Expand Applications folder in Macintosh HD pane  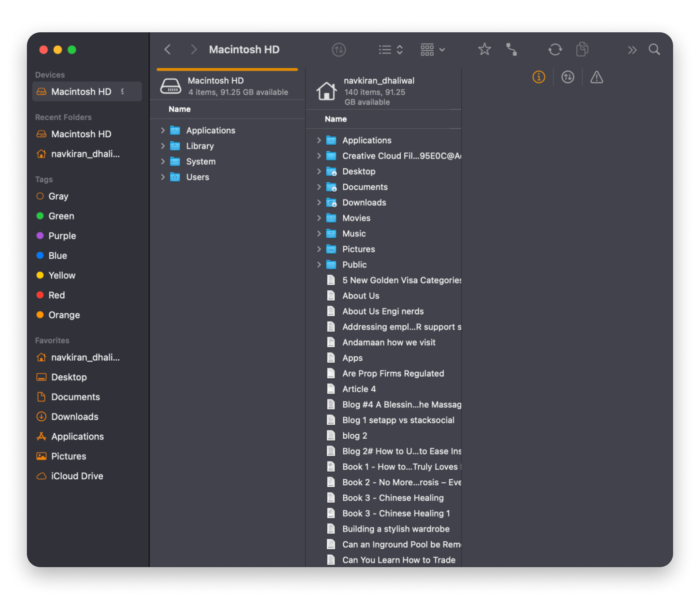(x=163, y=130)
